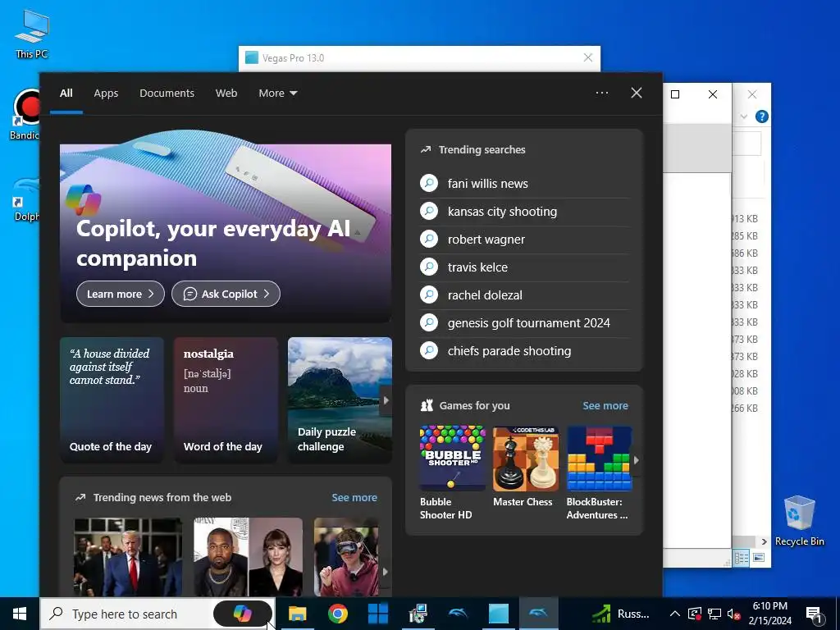The height and width of the screenshot is (630, 840).
Task: Open the installer app icon on taskbar
Action: coord(418,614)
